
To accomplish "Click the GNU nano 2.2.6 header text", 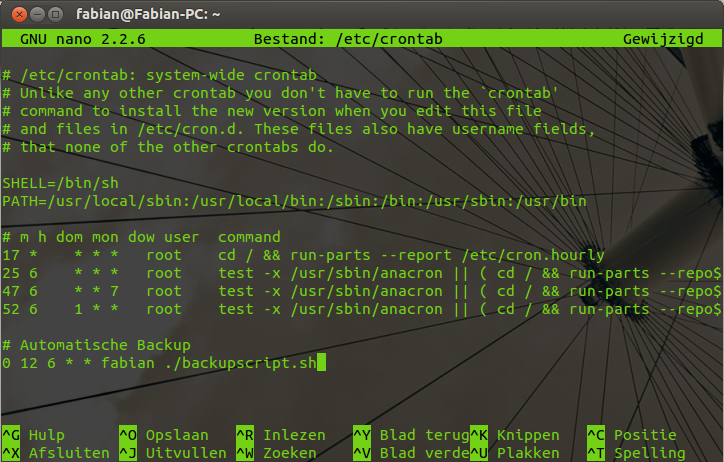I will tap(83, 39).
